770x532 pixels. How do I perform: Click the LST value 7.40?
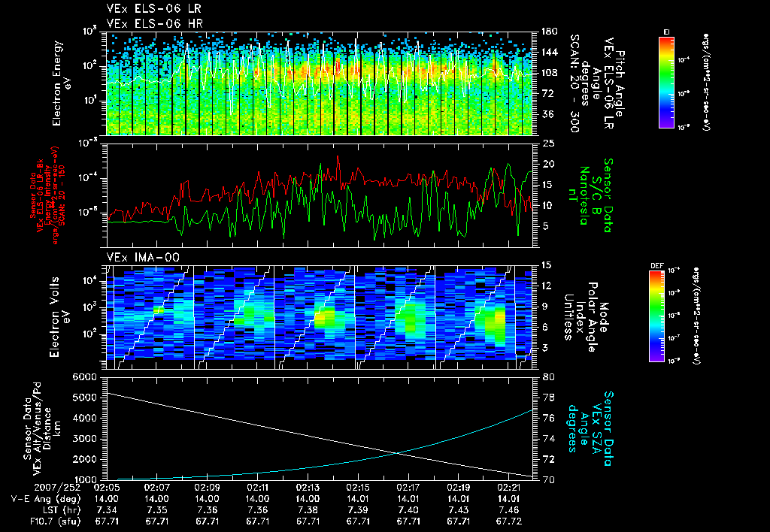tap(408, 510)
